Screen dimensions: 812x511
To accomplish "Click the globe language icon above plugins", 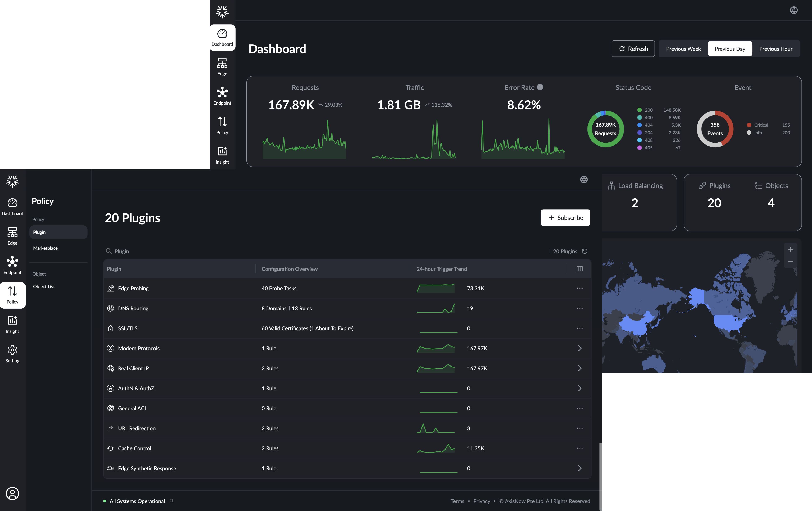I will (x=584, y=179).
